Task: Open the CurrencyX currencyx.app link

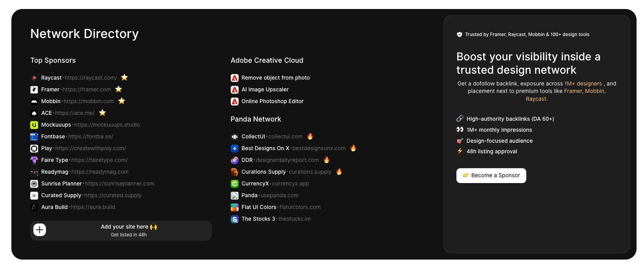Action: coord(275,183)
